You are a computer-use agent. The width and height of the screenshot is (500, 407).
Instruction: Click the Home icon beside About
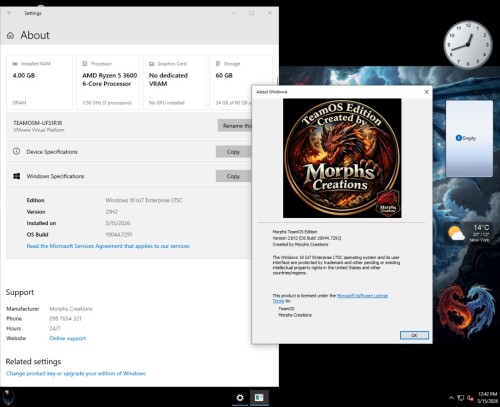[10, 35]
